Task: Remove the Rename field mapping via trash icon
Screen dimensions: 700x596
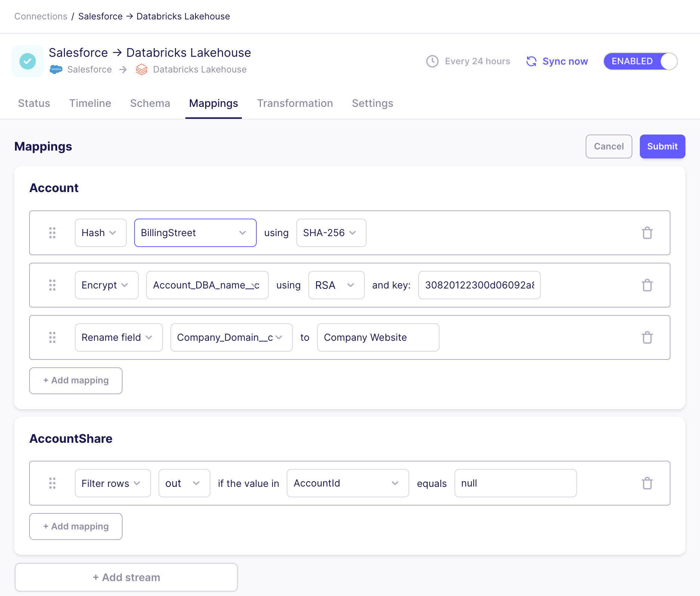Action: (x=647, y=337)
